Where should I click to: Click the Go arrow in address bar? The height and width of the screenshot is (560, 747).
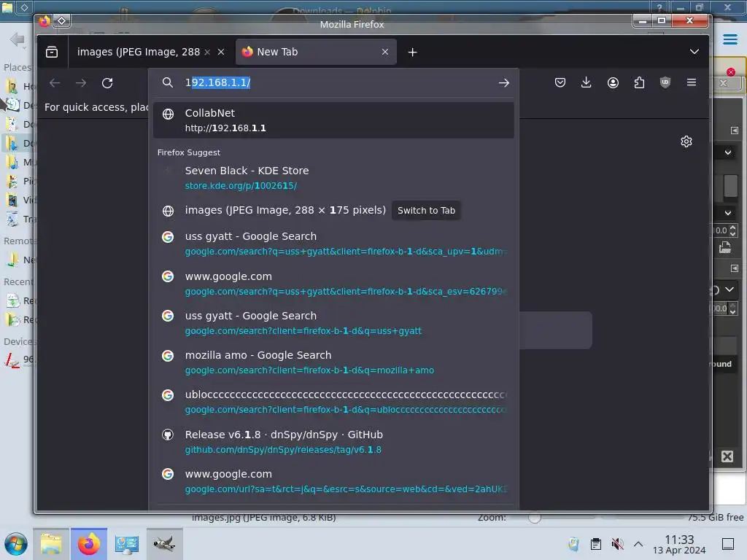(x=503, y=83)
